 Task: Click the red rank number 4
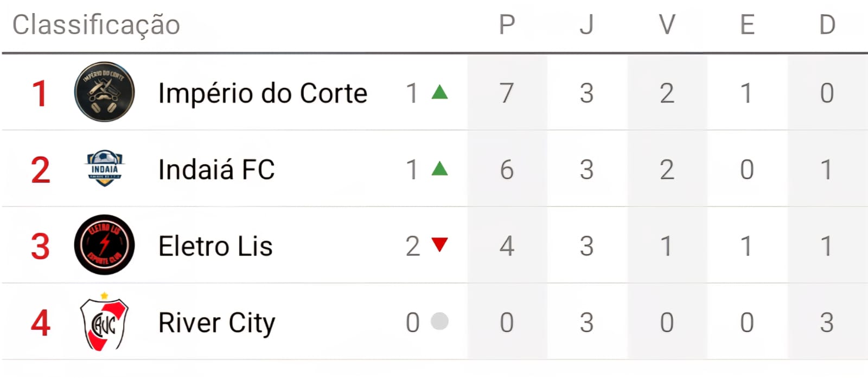pos(41,323)
